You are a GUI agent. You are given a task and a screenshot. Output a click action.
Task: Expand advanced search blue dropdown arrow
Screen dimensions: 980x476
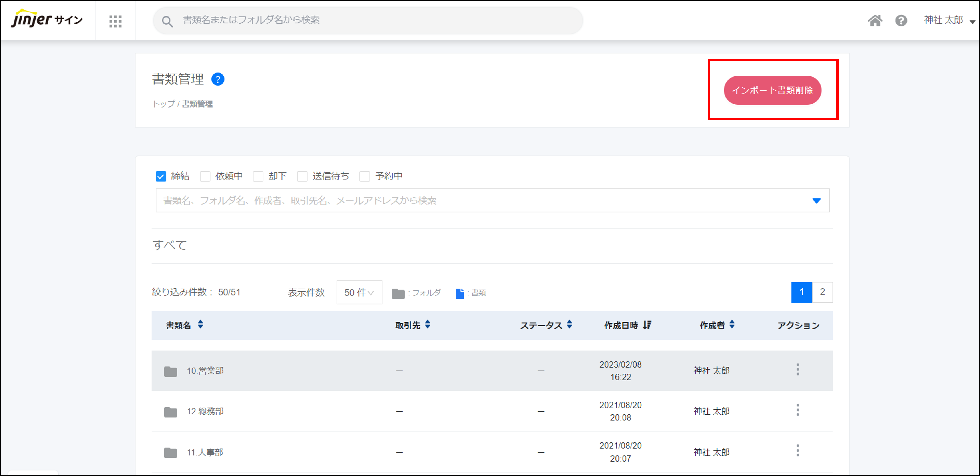point(816,201)
